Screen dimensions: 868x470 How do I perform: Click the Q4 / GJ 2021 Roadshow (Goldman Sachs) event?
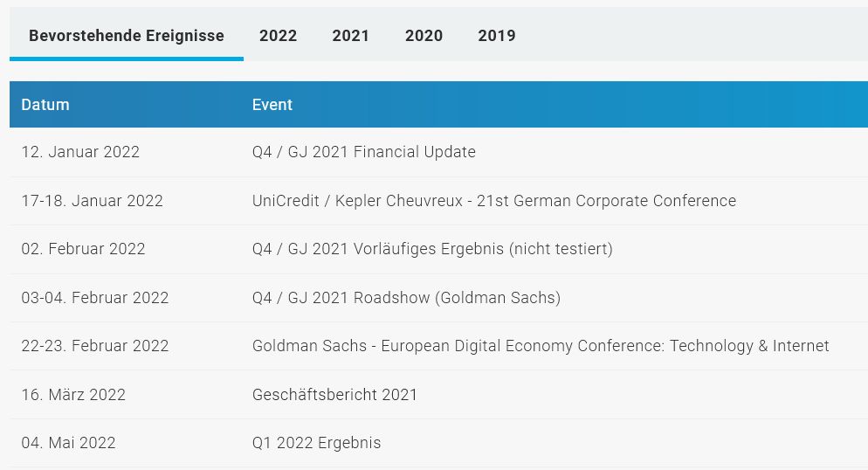pos(406,298)
